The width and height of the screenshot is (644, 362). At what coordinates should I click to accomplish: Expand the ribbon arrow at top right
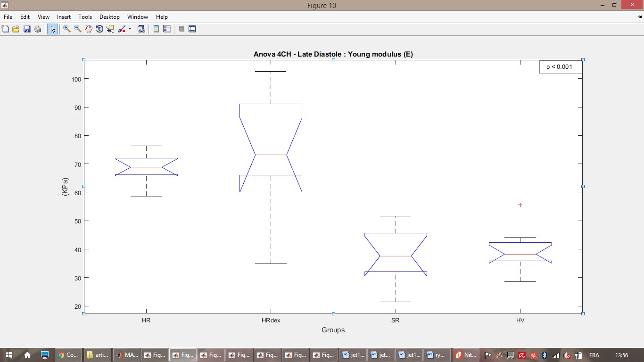pyautogui.click(x=639, y=16)
